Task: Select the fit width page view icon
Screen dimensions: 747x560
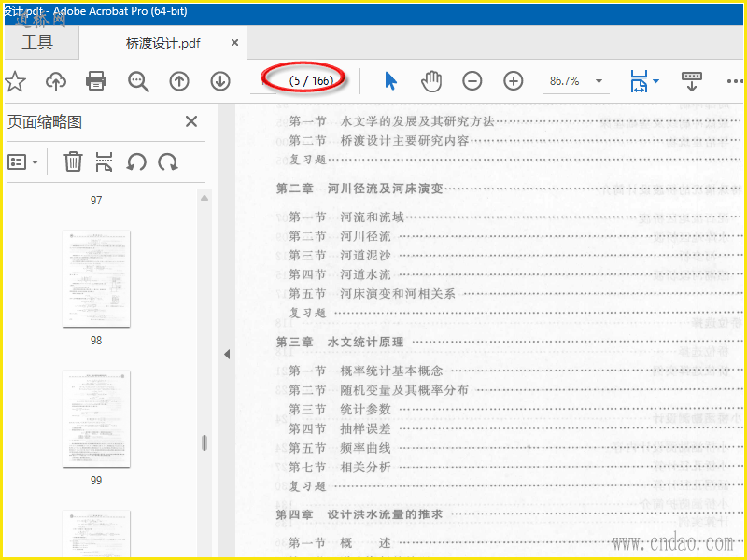Action: (x=639, y=81)
